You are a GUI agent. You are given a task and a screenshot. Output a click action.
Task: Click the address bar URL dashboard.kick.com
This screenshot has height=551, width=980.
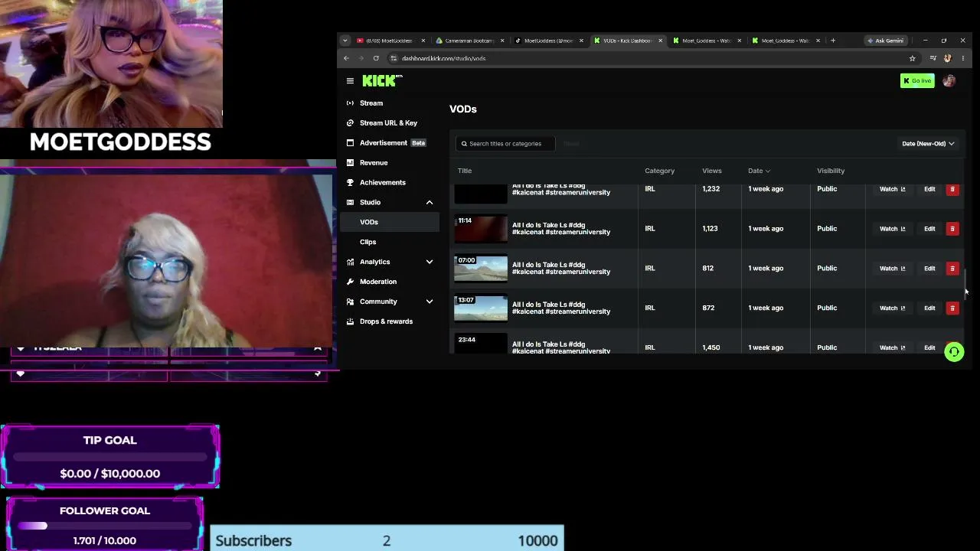[x=443, y=58]
